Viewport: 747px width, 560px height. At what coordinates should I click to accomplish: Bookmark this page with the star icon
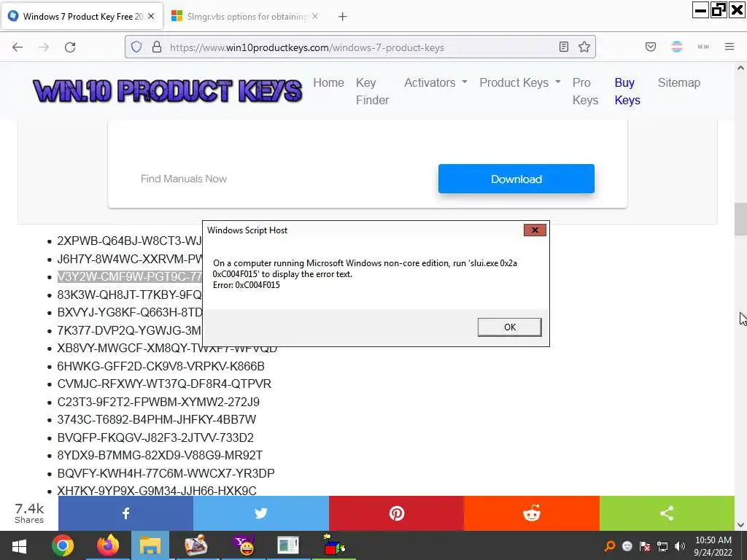point(584,47)
